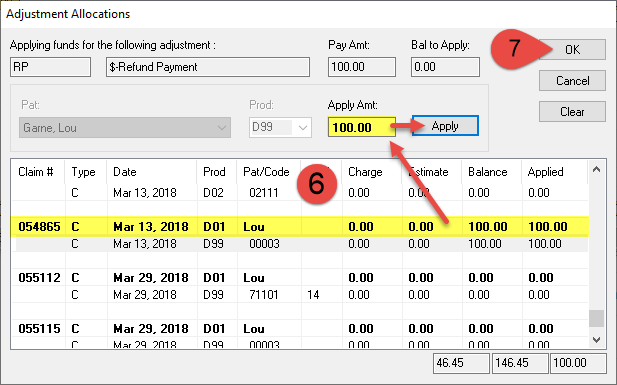Select the row with code 02111

click(x=299, y=192)
